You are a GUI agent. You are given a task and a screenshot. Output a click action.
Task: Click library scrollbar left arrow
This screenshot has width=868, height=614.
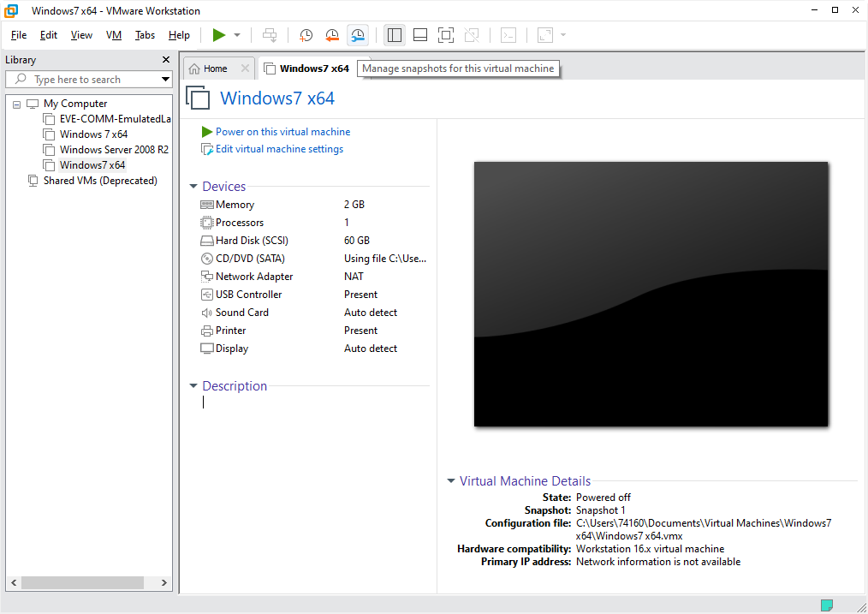pyautogui.click(x=14, y=582)
